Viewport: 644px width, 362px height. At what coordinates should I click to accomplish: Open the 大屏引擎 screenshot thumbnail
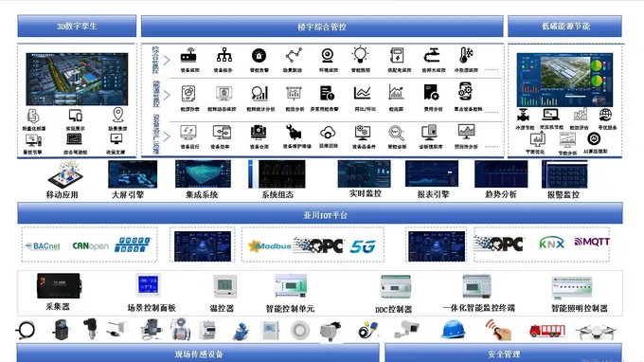coord(133,174)
